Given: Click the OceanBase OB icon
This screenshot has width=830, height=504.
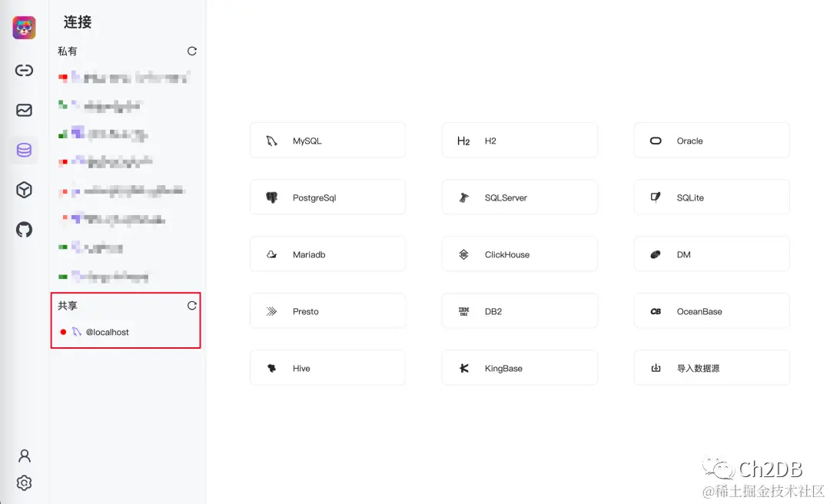Looking at the screenshot, I should tap(656, 311).
